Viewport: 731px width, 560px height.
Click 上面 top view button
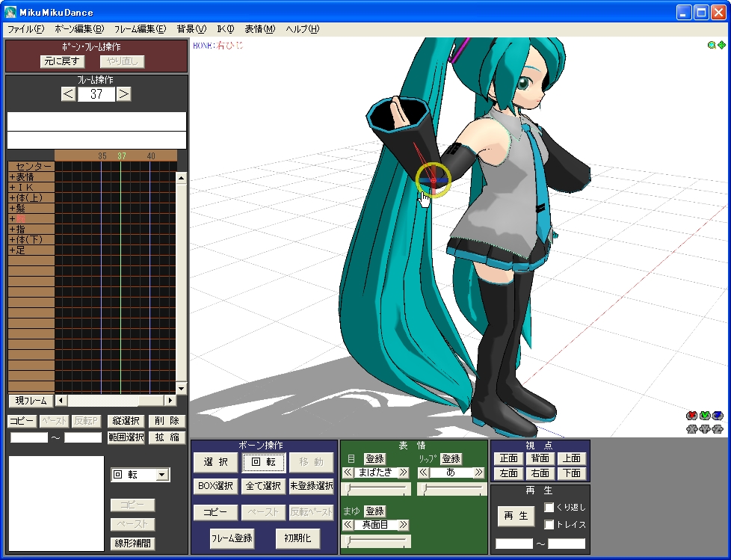click(x=572, y=458)
